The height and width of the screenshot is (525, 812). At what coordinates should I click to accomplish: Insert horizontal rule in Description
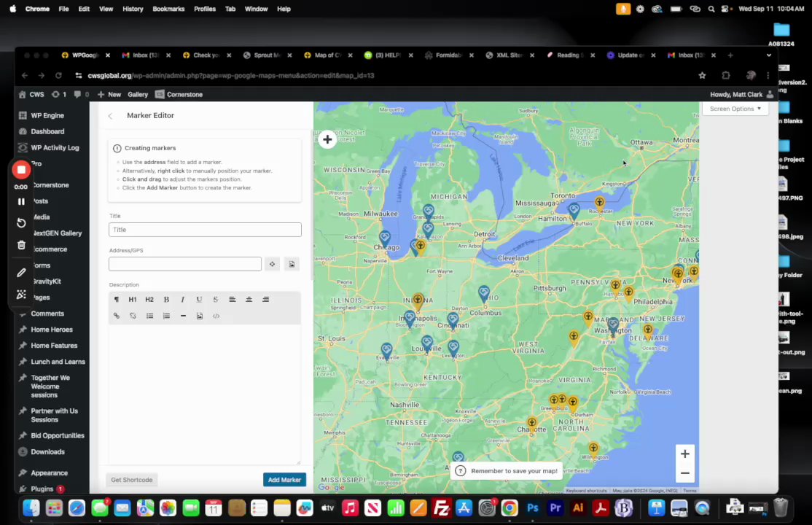(x=183, y=316)
